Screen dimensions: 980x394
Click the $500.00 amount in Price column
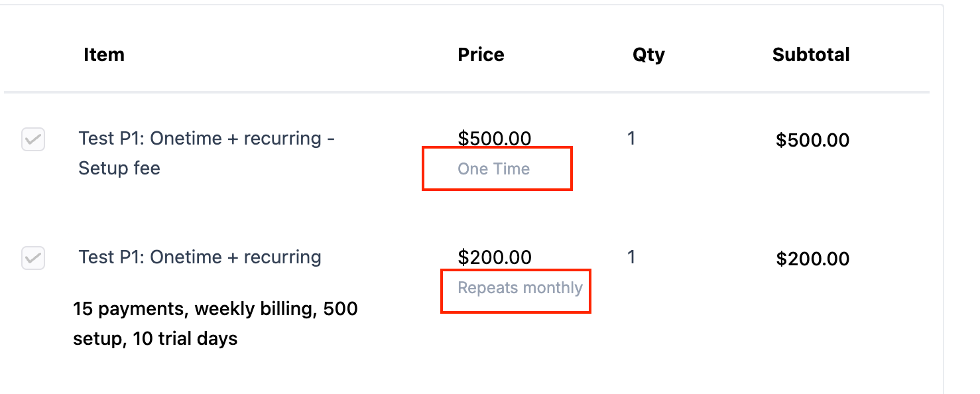[494, 139]
